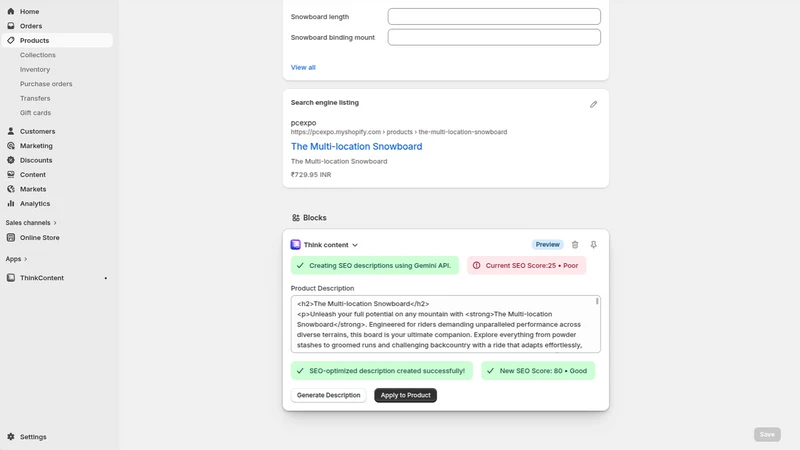Open Gift cards in the sidebar

[x=35, y=113]
